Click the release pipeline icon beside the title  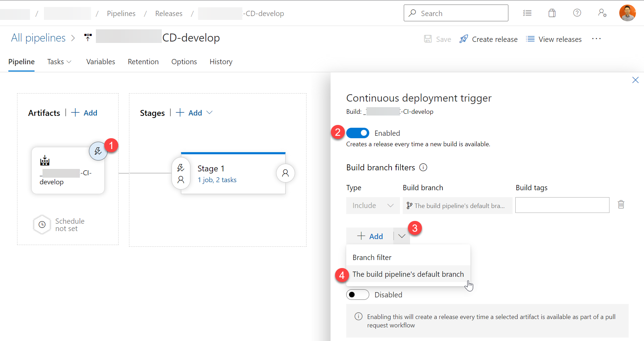click(x=88, y=37)
